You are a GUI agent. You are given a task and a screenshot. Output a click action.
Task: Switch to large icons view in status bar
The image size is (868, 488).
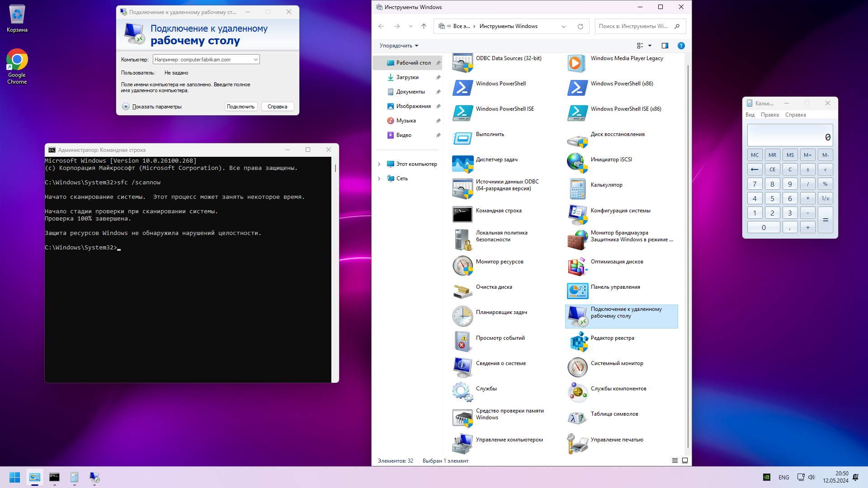coord(685,460)
